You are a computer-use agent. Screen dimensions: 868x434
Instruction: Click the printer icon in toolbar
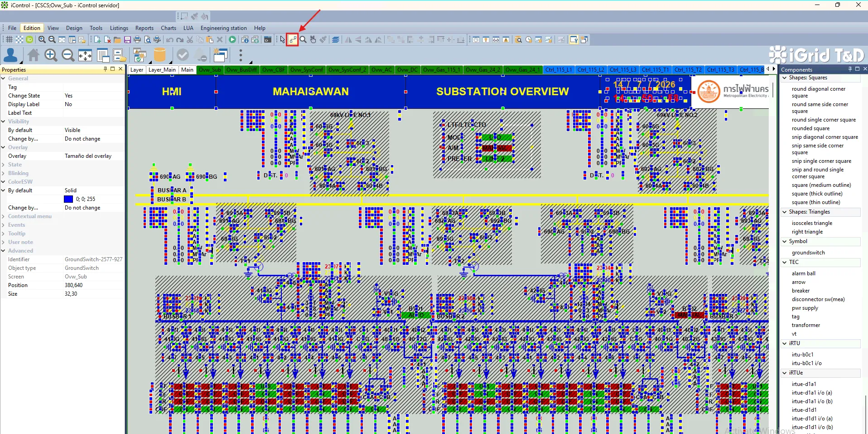pos(137,40)
